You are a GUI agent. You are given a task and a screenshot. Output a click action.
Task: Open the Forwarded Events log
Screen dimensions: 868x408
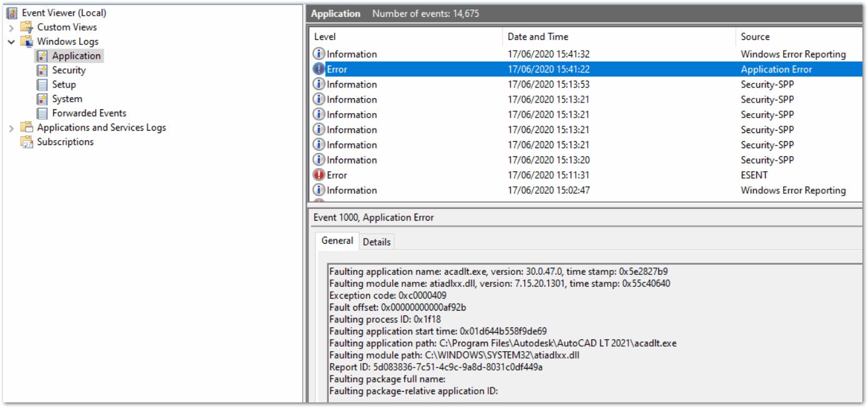(87, 113)
